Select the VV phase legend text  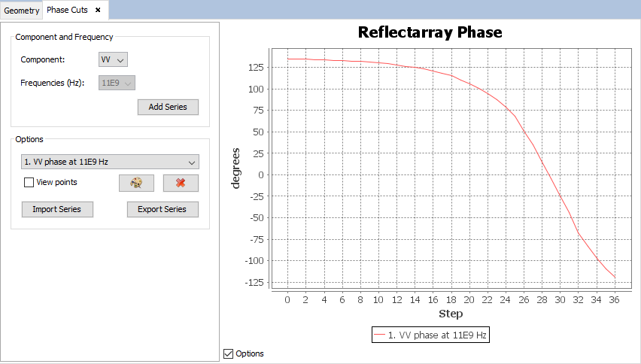click(x=437, y=335)
